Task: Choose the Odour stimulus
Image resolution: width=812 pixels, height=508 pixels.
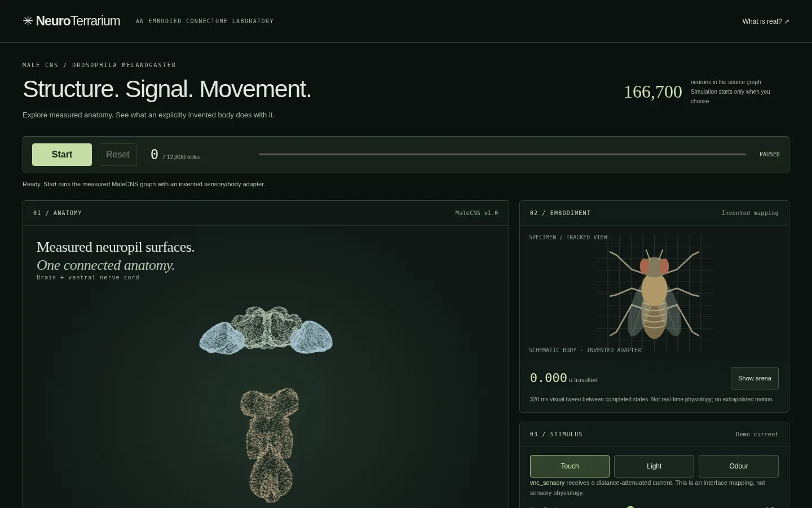Action: pos(739,466)
